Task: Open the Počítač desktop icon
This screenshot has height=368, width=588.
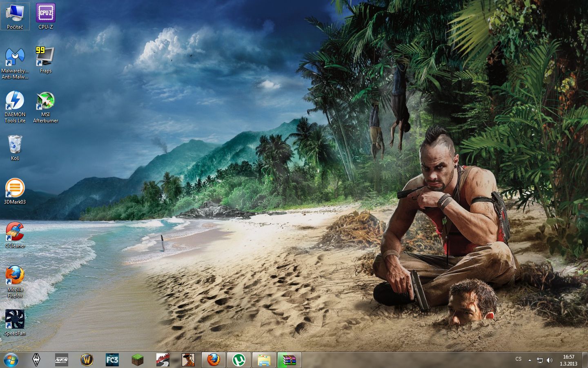Action: 15,16
